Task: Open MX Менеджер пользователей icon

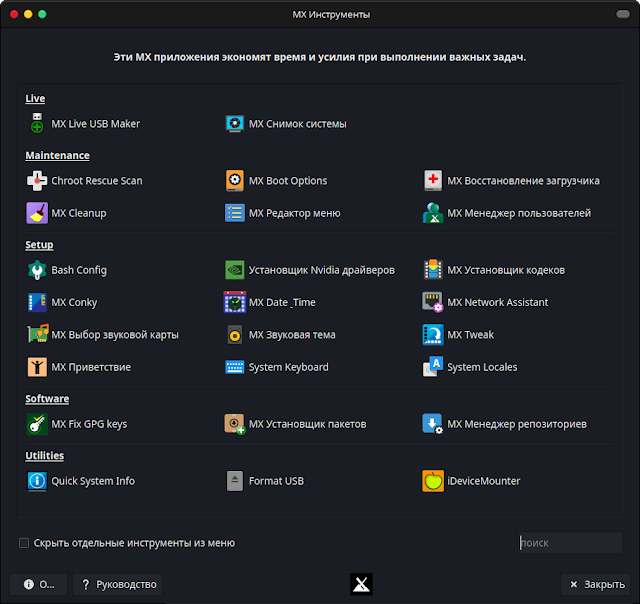Action: pos(433,213)
